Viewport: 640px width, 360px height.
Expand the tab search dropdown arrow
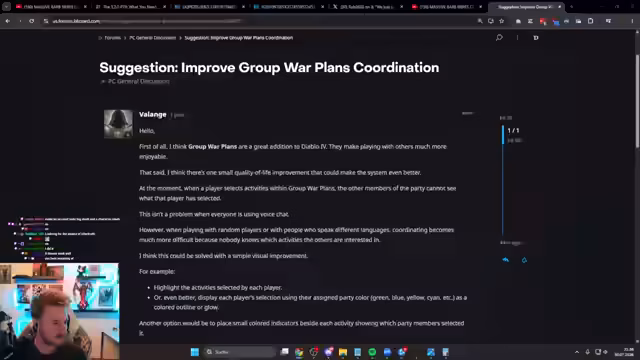point(7,7)
